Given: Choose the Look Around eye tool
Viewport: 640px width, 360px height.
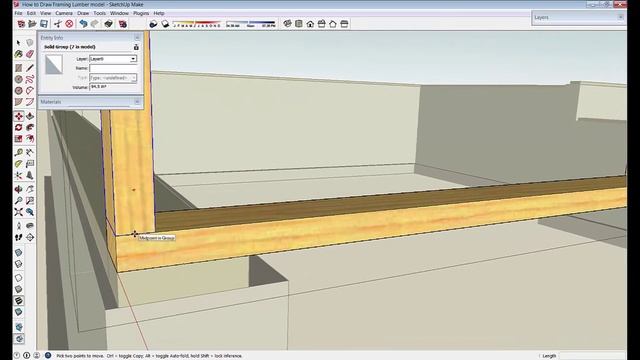Looking at the screenshot, I should 30,226.
